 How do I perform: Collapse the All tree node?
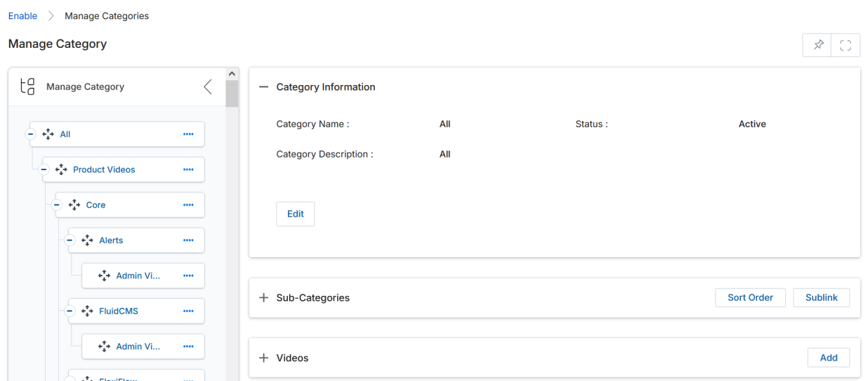[x=30, y=134]
